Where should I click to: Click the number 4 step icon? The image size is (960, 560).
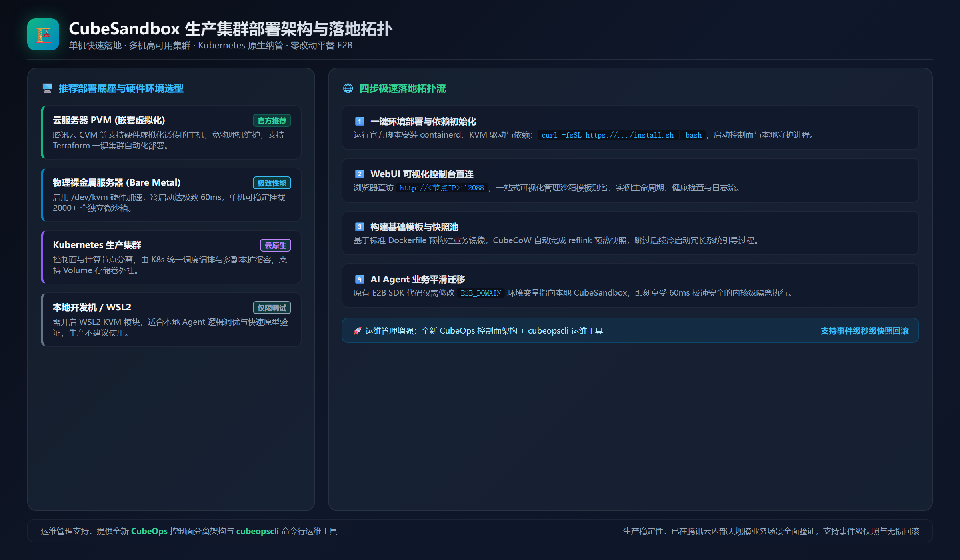pyautogui.click(x=359, y=279)
